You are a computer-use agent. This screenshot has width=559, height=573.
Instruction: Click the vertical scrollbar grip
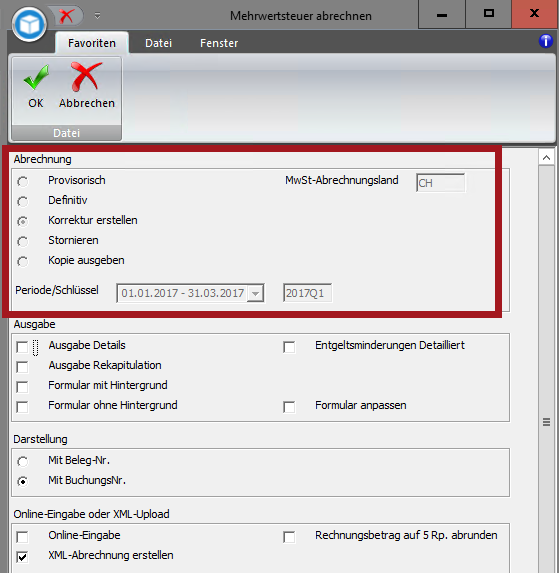(x=546, y=422)
